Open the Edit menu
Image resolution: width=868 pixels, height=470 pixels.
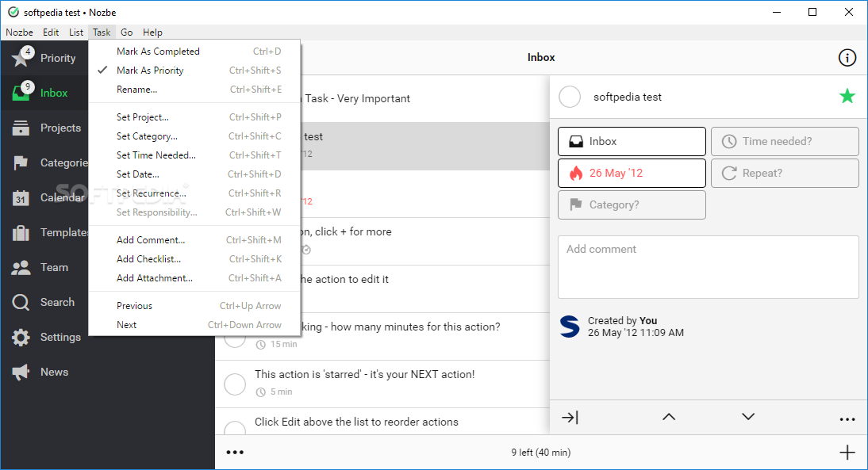pyautogui.click(x=51, y=32)
